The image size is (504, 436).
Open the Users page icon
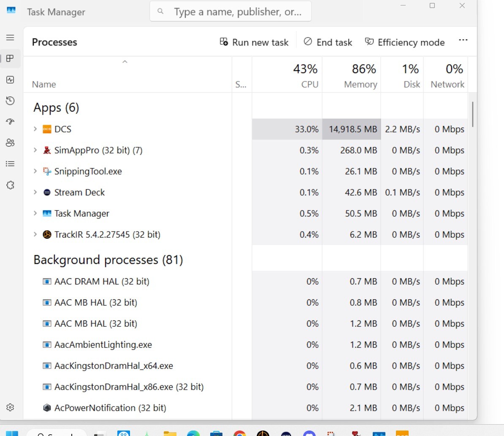click(x=10, y=143)
